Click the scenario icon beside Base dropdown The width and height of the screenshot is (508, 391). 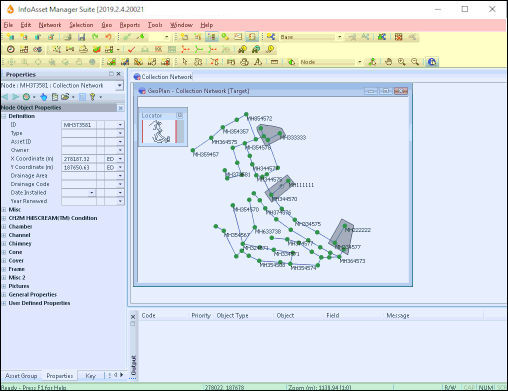coord(271,37)
